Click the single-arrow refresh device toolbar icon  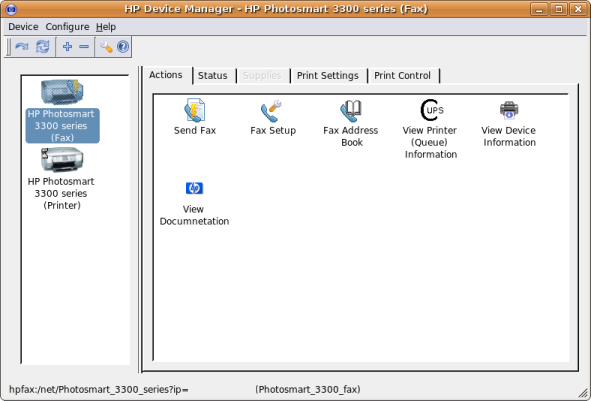tap(22, 47)
